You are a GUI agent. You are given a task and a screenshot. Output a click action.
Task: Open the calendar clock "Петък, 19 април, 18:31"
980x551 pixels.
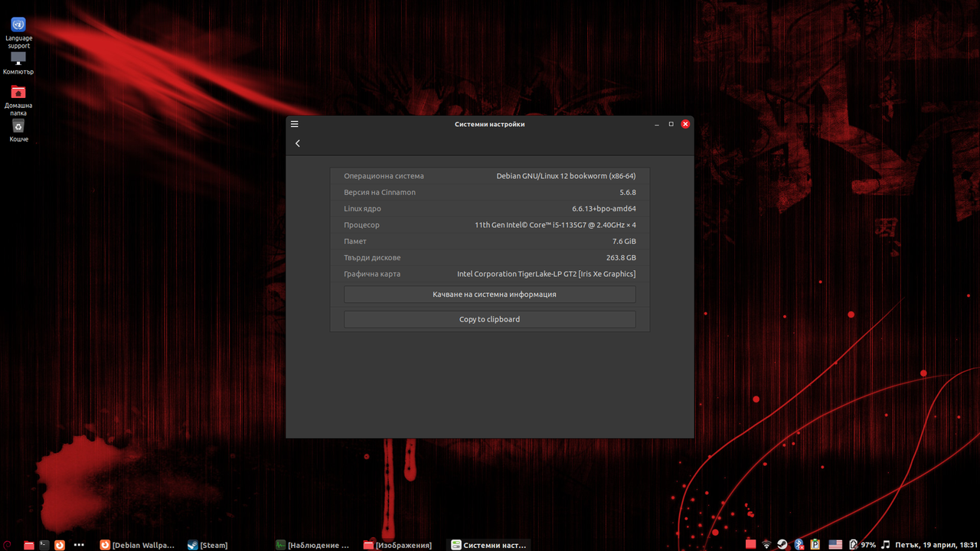point(936,545)
